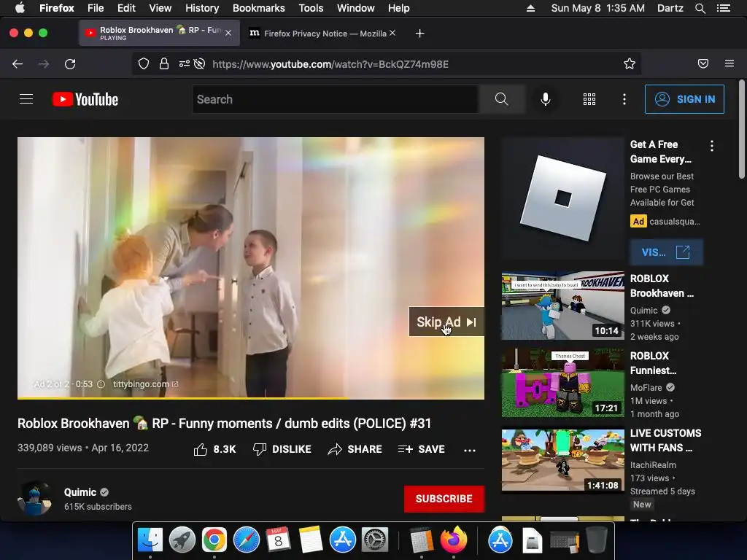The height and width of the screenshot is (560, 747).
Task: Click the ad progress bar on video
Action: 251,397
